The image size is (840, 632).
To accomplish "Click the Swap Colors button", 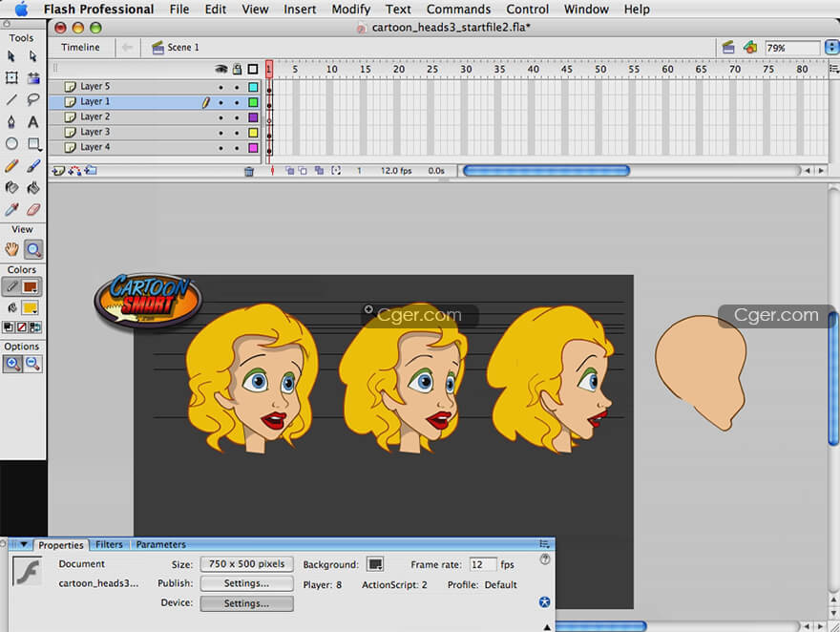I will [34, 327].
